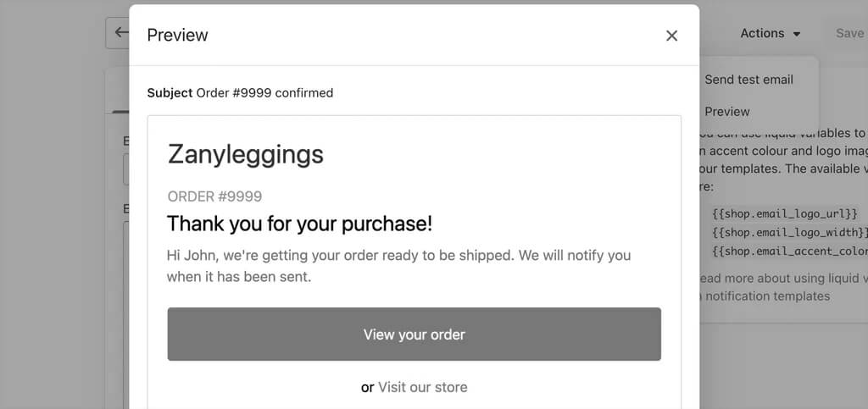
Task: Open the Visit our store link
Action: pos(422,387)
